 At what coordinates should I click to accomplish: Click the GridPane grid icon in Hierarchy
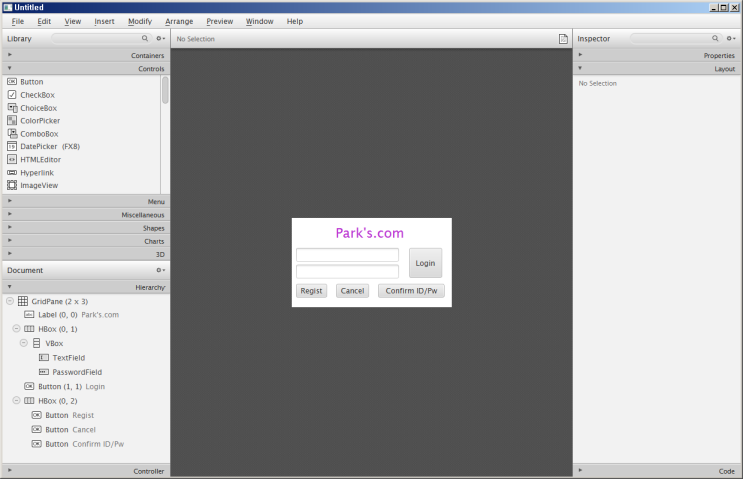(x=23, y=301)
